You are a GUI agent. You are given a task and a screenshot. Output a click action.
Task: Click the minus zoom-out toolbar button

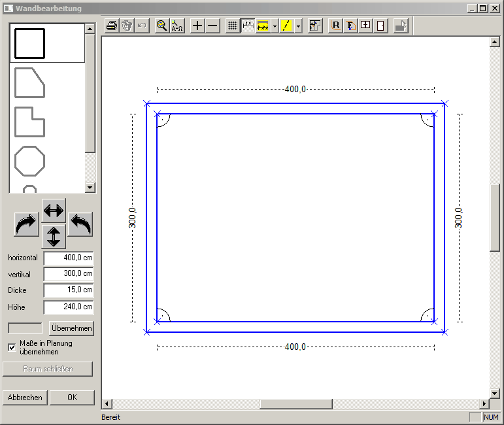point(212,25)
